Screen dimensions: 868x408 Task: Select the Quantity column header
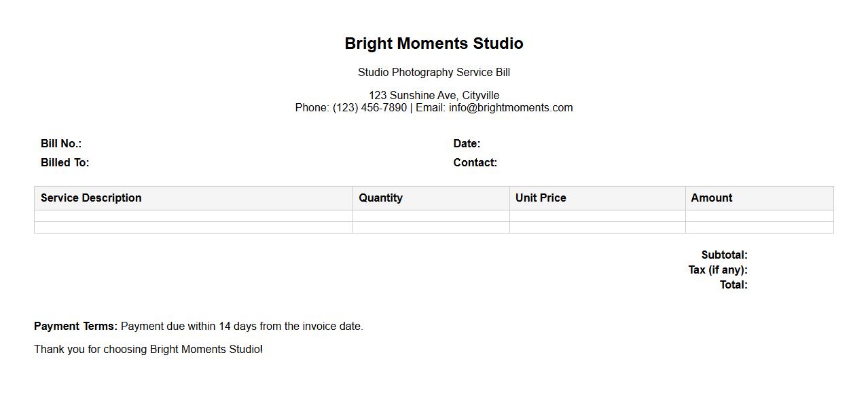pyautogui.click(x=380, y=198)
